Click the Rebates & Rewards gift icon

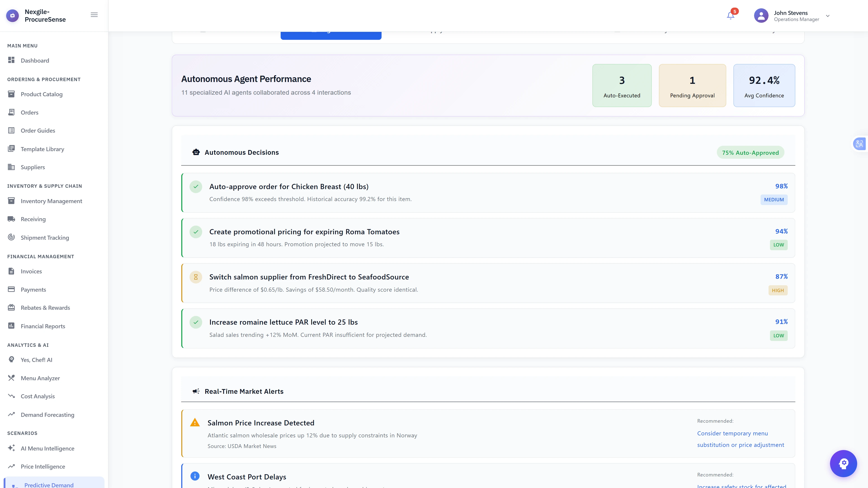pos(12,307)
